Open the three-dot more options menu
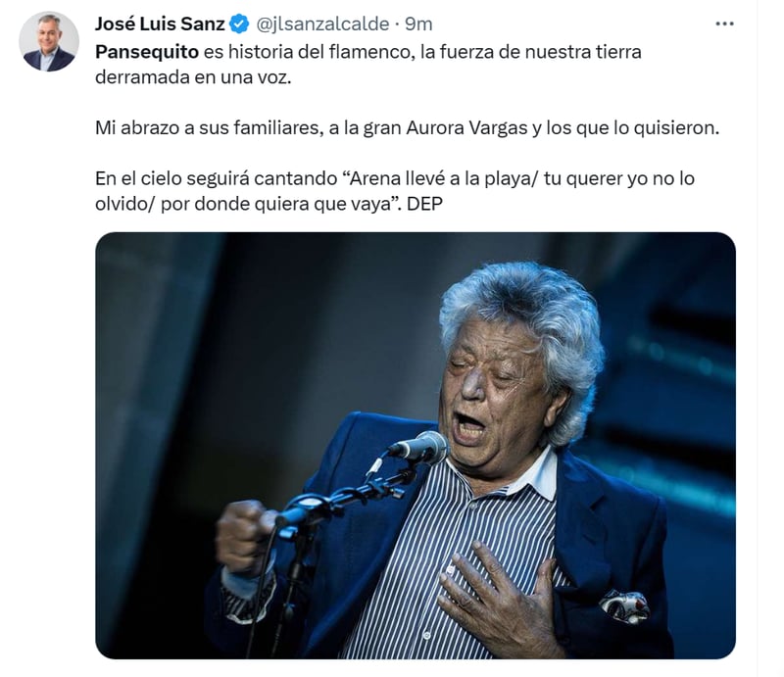Screen dimensions: 784x677 pyautogui.click(x=724, y=24)
